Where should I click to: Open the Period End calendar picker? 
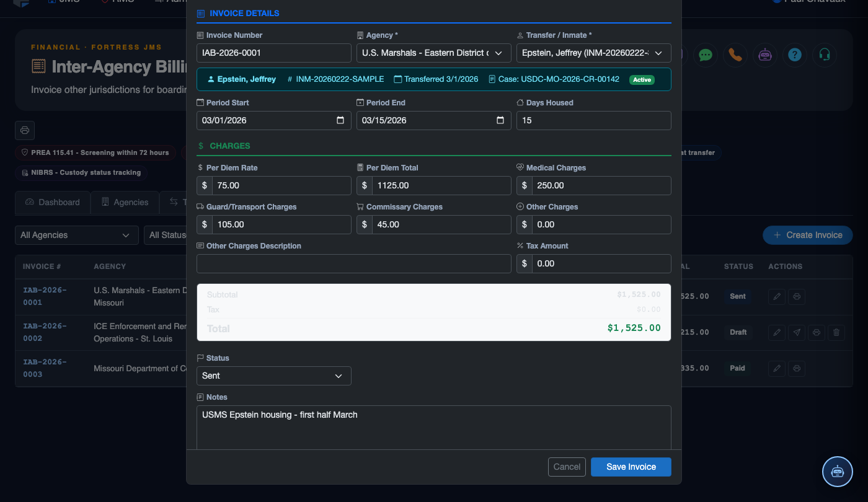500,120
